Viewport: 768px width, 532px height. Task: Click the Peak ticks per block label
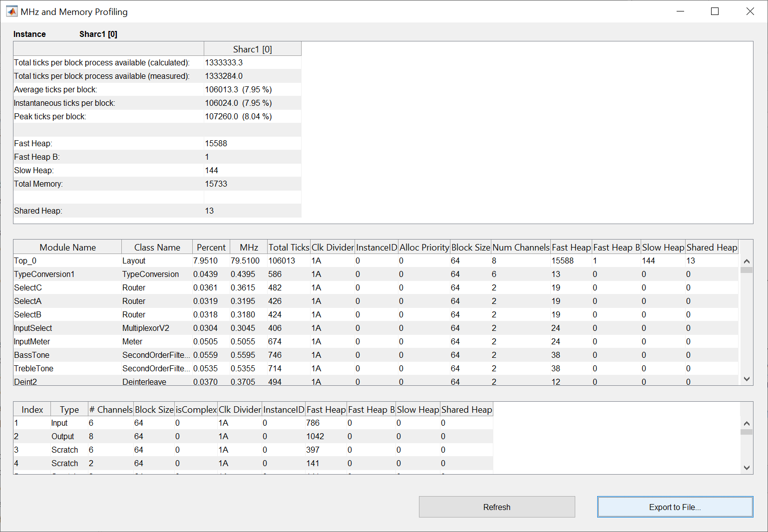pyautogui.click(x=50, y=116)
